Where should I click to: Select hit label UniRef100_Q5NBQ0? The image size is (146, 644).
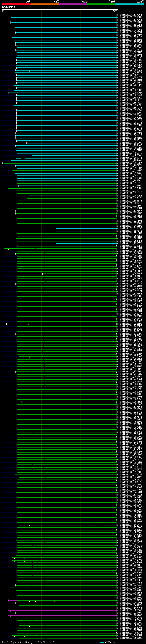click(x=131, y=45)
